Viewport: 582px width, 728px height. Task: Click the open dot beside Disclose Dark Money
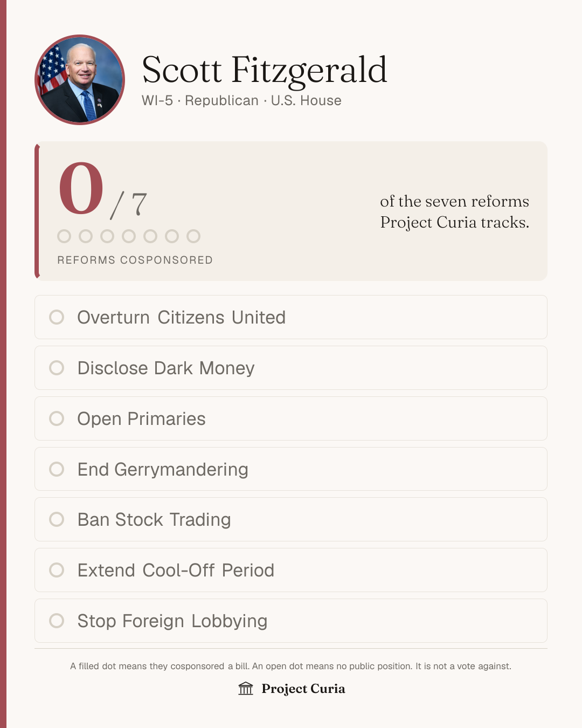(57, 368)
